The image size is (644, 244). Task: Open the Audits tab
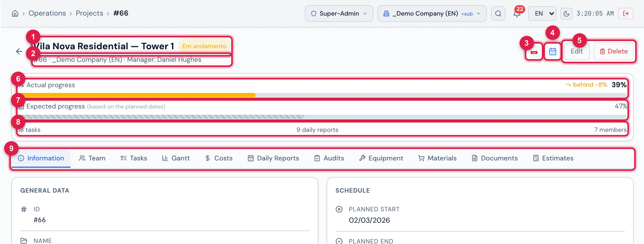pyautogui.click(x=329, y=158)
